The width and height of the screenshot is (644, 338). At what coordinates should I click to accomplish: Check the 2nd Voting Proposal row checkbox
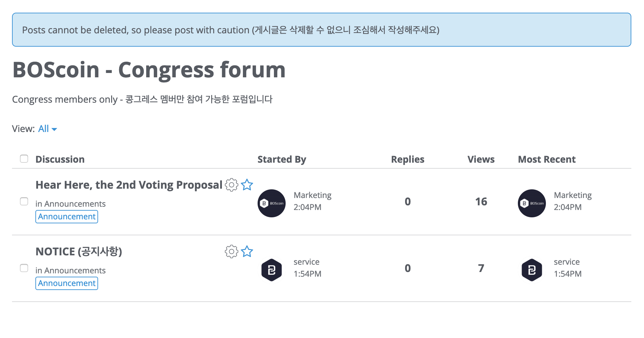coord(24,201)
